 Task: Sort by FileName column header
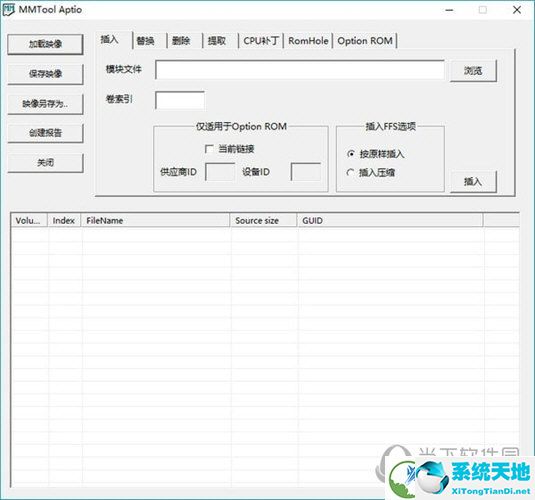(x=155, y=220)
